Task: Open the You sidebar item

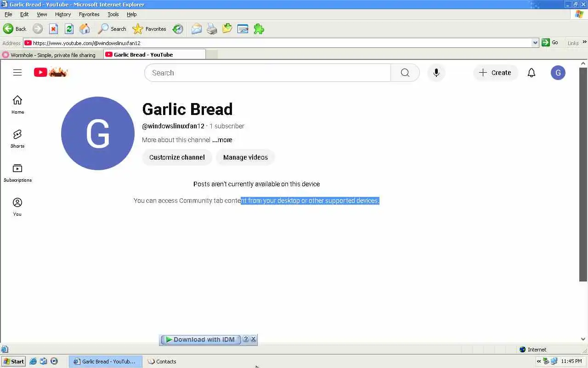Action: point(17,207)
